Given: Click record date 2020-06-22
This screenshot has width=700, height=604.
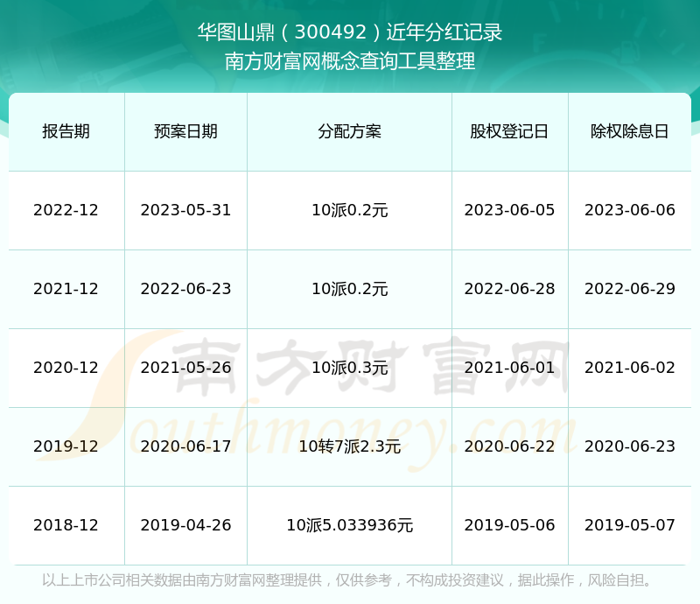Looking at the screenshot, I should pyautogui.click(x=509, y=446).
